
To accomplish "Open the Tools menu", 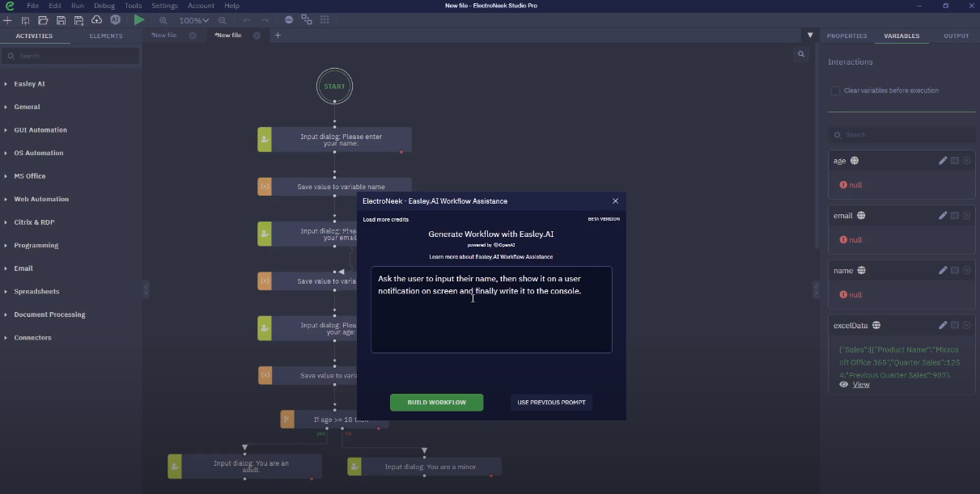I will click(x=133, y=6).
